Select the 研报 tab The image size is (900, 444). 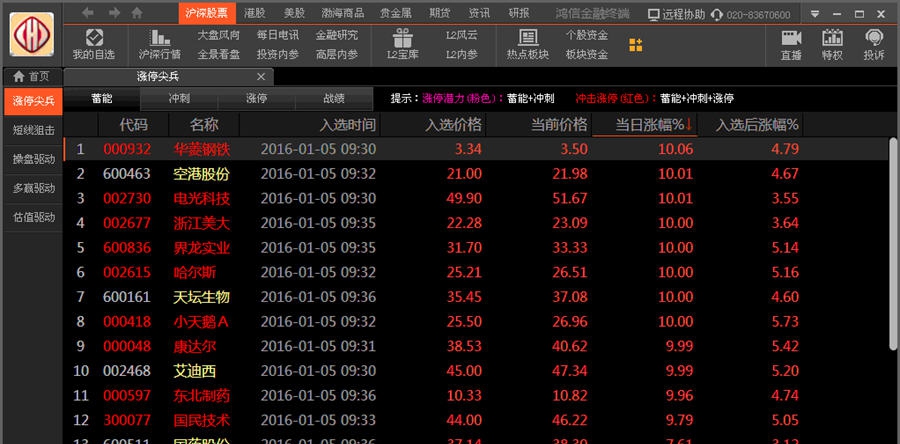519,13
